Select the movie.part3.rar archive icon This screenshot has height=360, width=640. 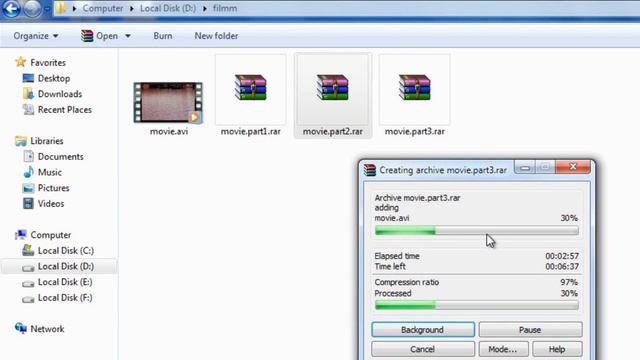click(415, 87)
